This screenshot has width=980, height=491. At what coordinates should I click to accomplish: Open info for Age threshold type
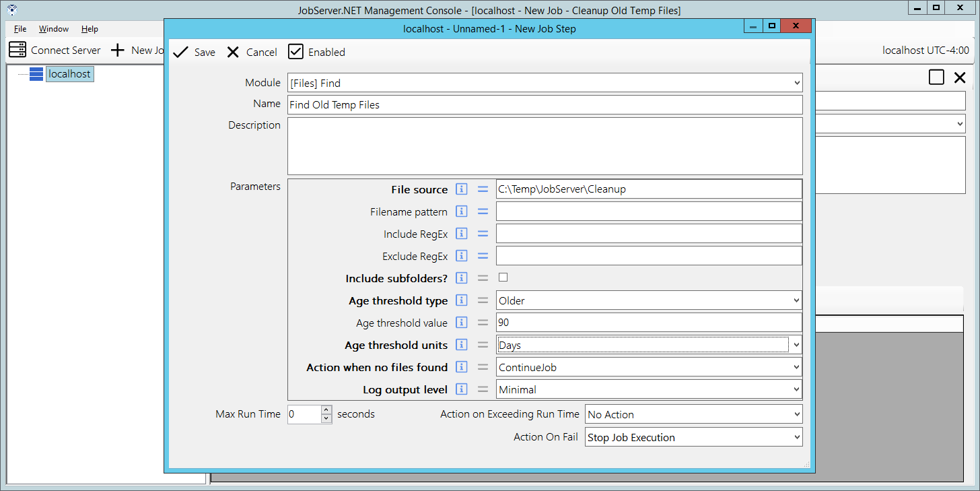[461, 300]
